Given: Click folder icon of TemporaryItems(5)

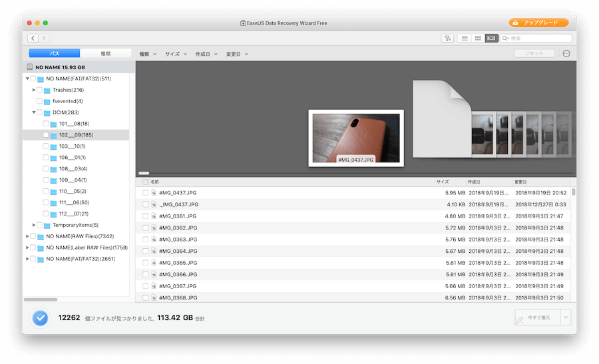Looking at the screenshot, I should click(47, 226).
